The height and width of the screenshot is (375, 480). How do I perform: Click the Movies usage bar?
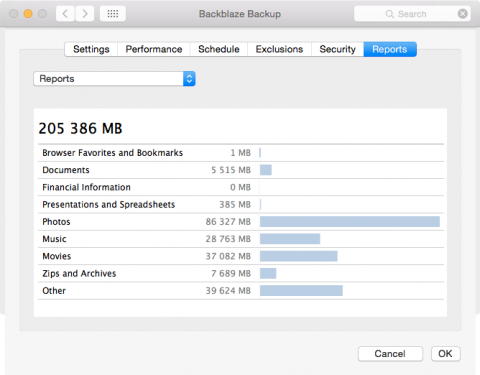[299, 256]
